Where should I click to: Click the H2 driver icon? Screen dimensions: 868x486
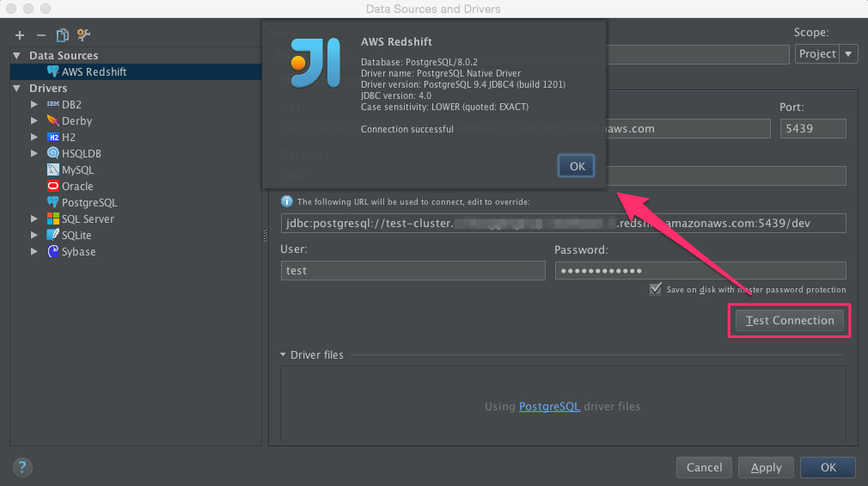[x=53, y=137]
